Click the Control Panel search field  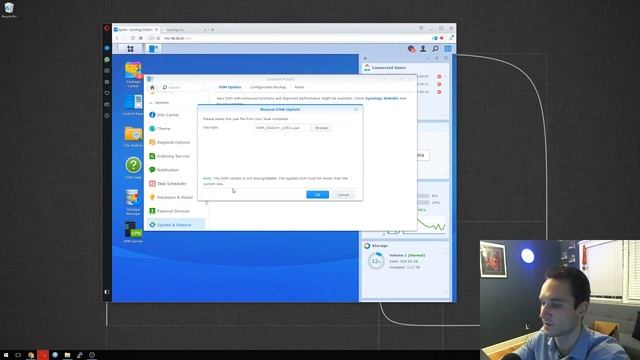[x=183, y=87]
